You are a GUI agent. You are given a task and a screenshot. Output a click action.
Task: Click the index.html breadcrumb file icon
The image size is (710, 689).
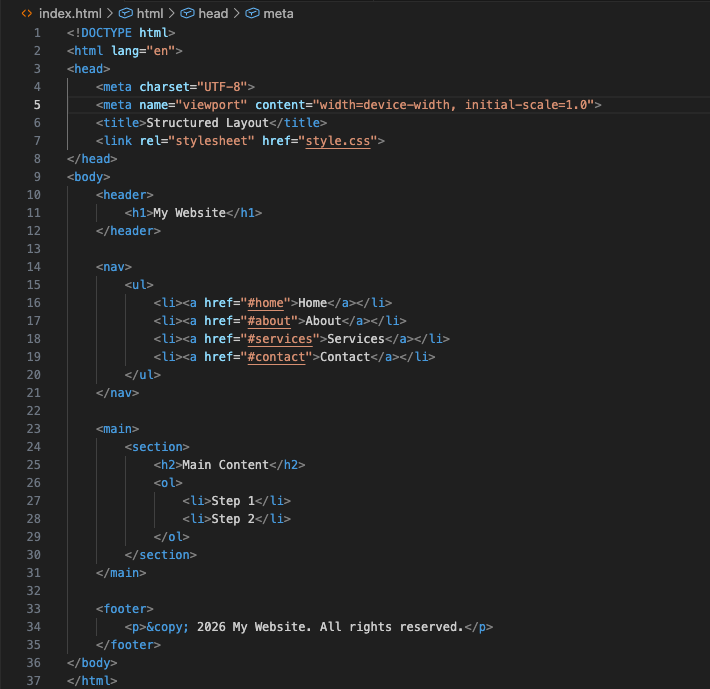27,14
